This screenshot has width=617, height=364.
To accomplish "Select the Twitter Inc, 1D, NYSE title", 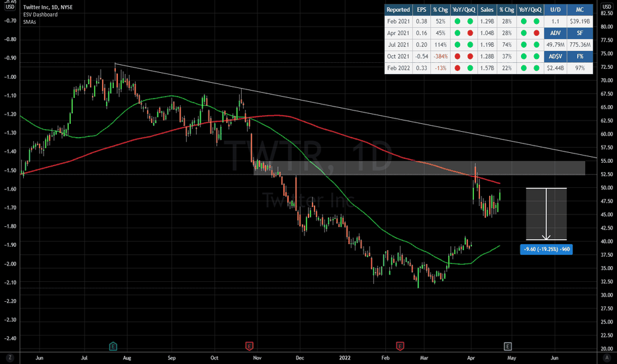I will [x=48, y=7].
